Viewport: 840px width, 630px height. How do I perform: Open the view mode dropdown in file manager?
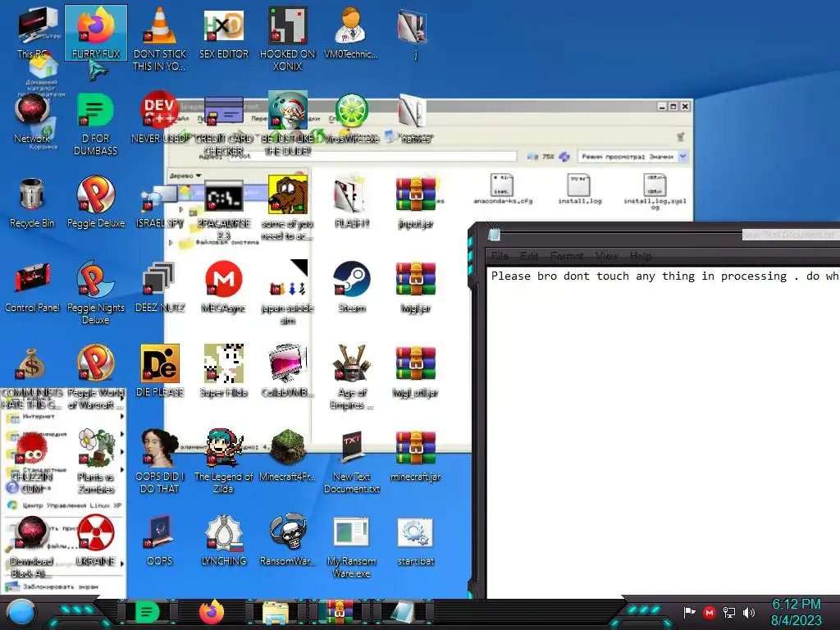pos(683,157)
